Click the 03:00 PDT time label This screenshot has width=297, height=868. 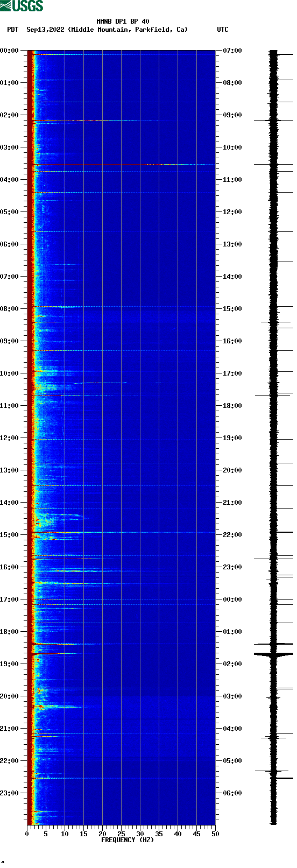[10, 147]
